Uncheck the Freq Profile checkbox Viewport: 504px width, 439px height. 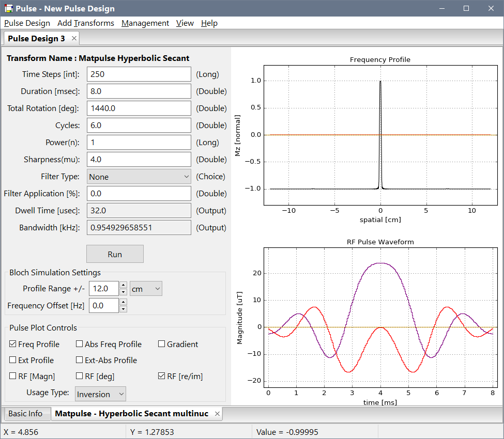click(13, 344)
